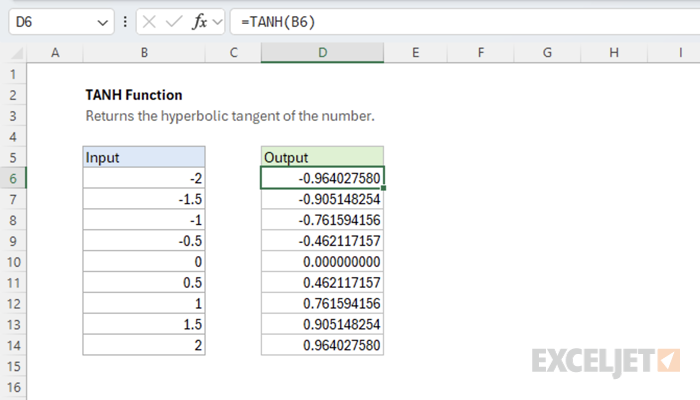The height and width of the screenshot is (400, 700).
Task: Select input cell with value -0.5
Action: click(x=144, y=241)
